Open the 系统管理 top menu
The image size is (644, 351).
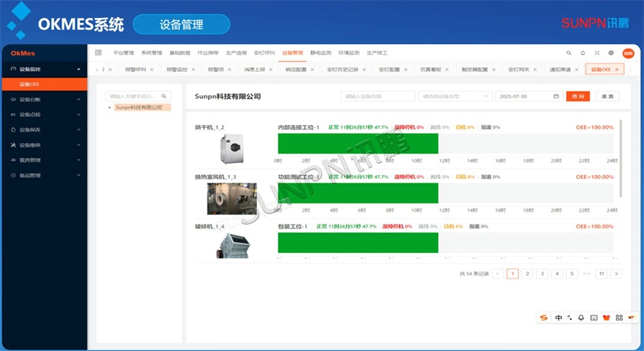click(x=151, y=53)
